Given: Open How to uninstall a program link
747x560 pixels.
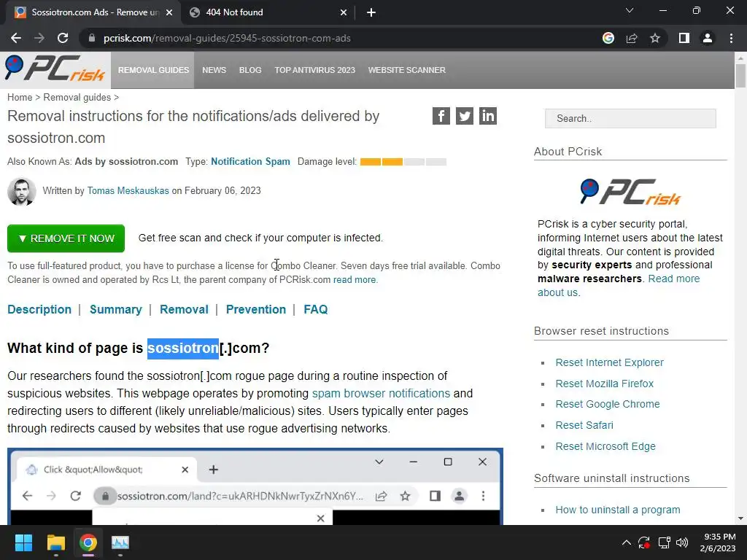Looking at the screenshot, I should (x=618, y=510).
